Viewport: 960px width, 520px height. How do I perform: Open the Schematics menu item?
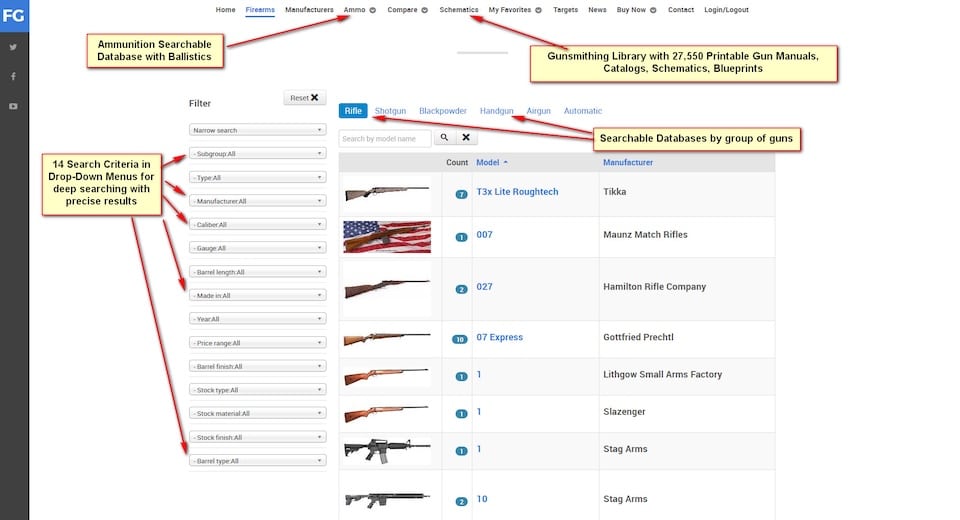459,10
